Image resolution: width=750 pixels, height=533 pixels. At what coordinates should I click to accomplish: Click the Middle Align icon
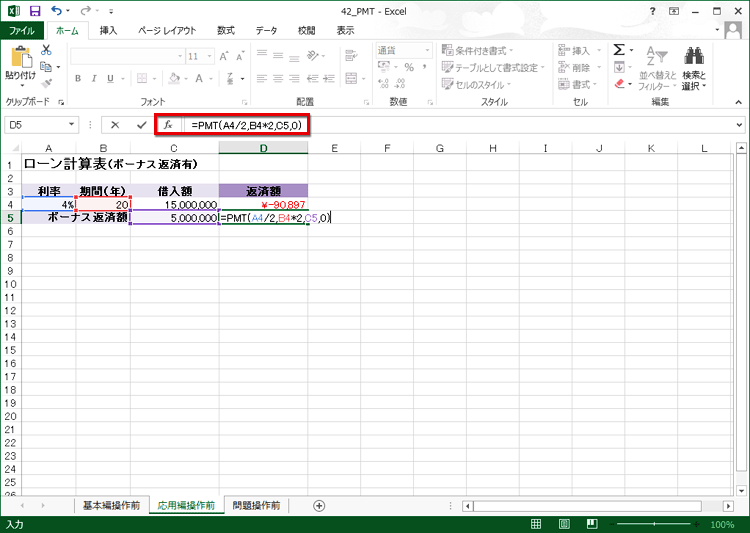tap(278, 56)
